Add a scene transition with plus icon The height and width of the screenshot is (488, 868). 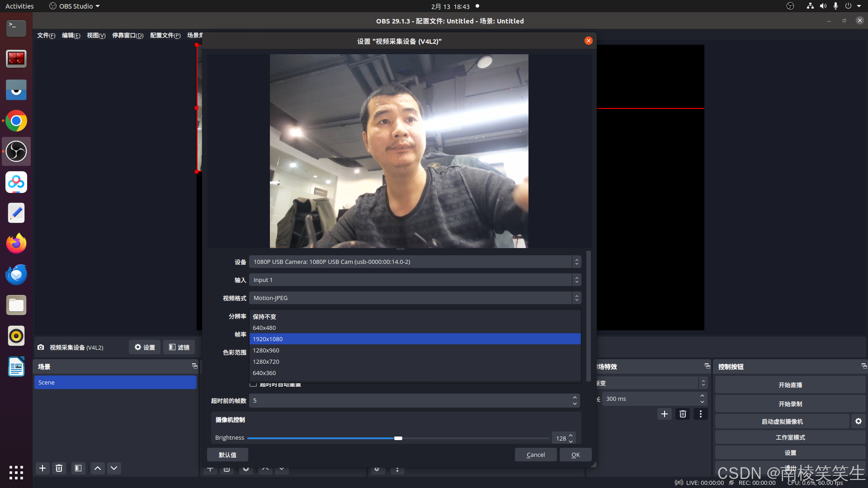point(664,414)
